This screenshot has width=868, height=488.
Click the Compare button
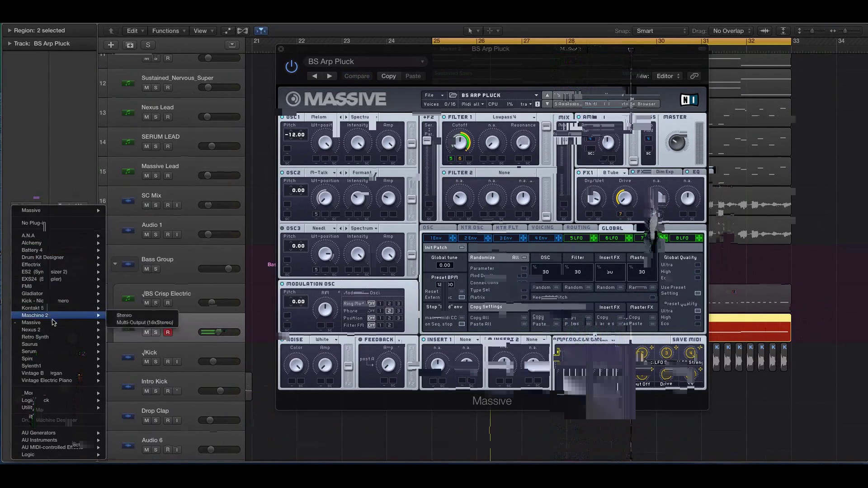click(x=357, y=76)
